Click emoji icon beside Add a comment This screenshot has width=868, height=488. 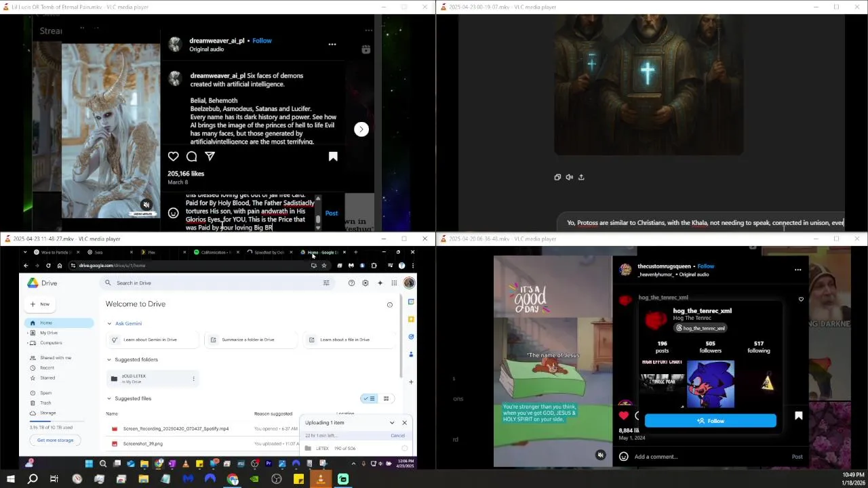point(624,457)
